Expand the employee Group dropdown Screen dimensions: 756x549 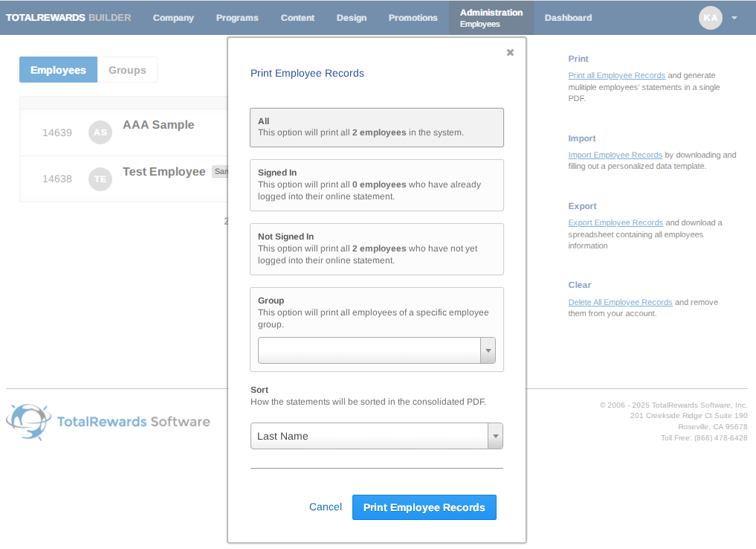point(488,350)
